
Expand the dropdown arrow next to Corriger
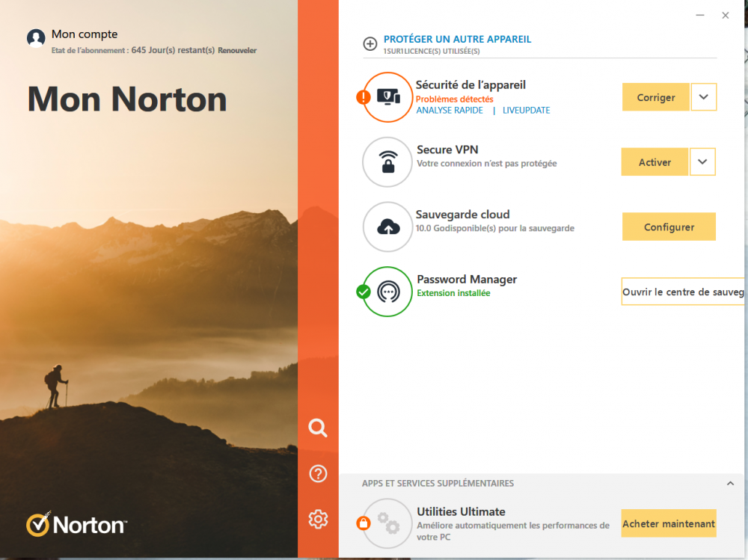(704, 97)
